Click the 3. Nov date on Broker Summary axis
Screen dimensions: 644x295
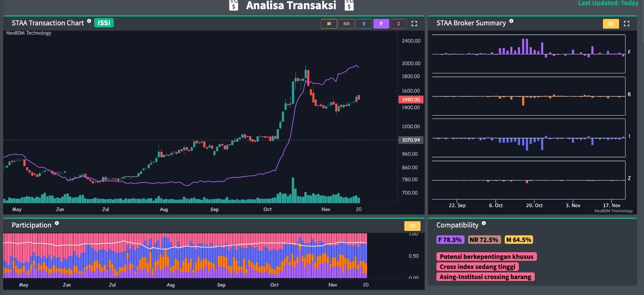(573, 205)
